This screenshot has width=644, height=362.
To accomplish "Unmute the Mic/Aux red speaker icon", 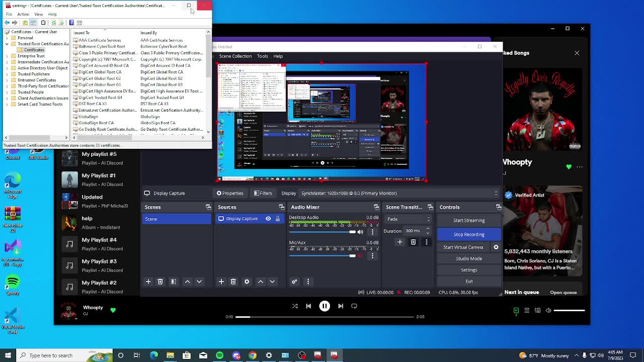I will [x=360, y=256].
